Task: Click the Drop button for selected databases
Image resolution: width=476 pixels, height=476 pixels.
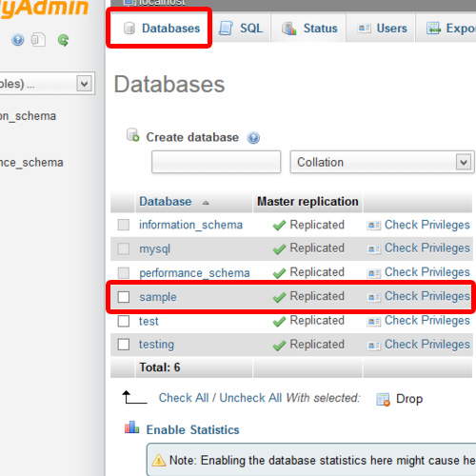Action: coord(409,399)
